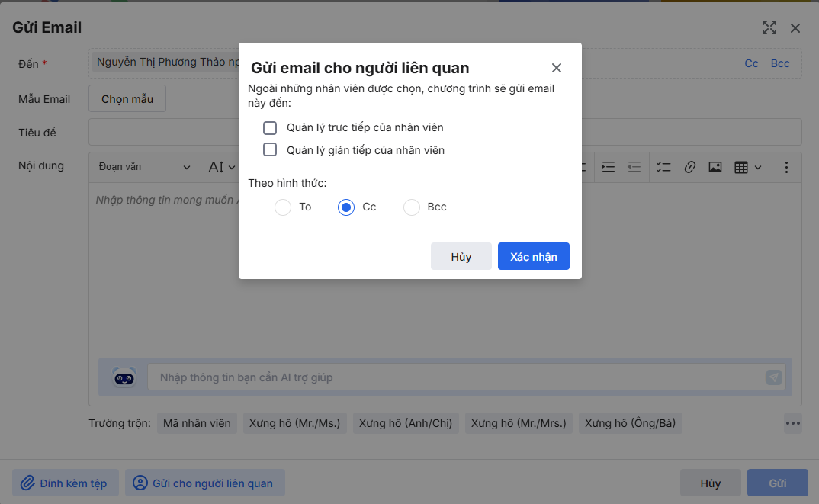Show more merge fields with the ellipsis
This screenshot has height=504, width=819.
[793, 423]
